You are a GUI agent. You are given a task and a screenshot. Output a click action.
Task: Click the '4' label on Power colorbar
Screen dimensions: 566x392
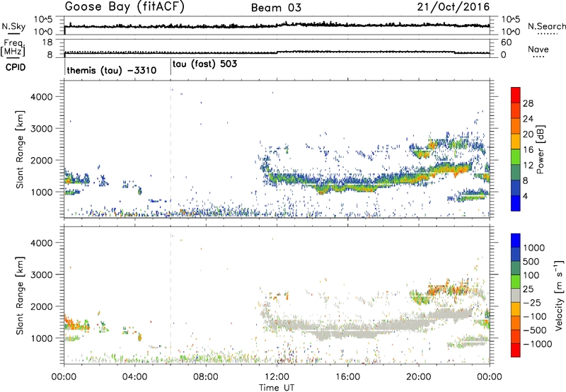(x=525, y=196)
